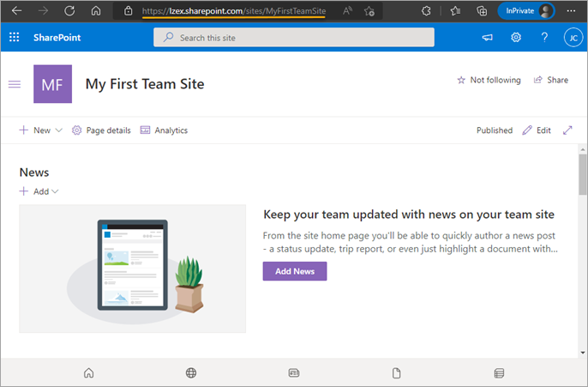Open Page details
The image size is (588, 387).
click(x=101, y=130)
